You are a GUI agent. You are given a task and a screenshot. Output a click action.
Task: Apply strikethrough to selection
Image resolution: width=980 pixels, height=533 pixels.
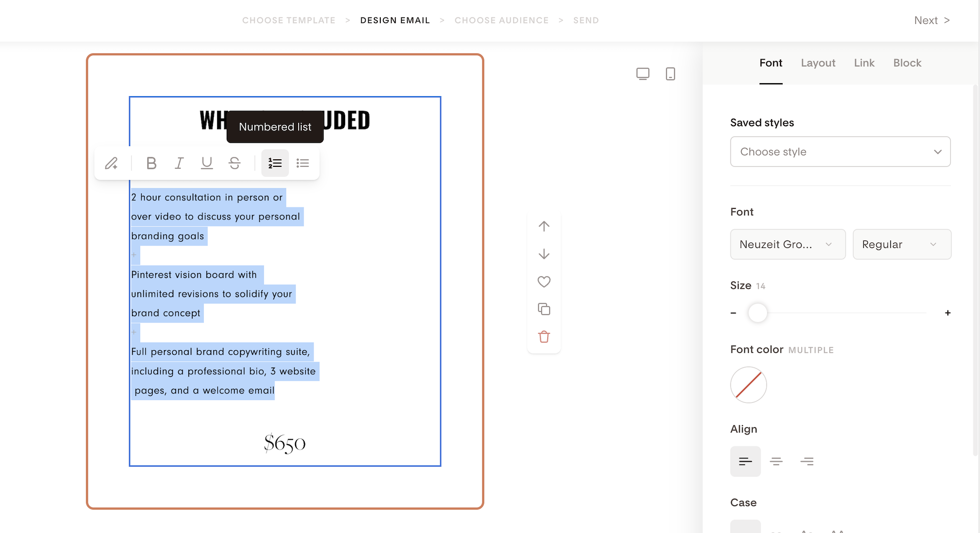(234, 163)
